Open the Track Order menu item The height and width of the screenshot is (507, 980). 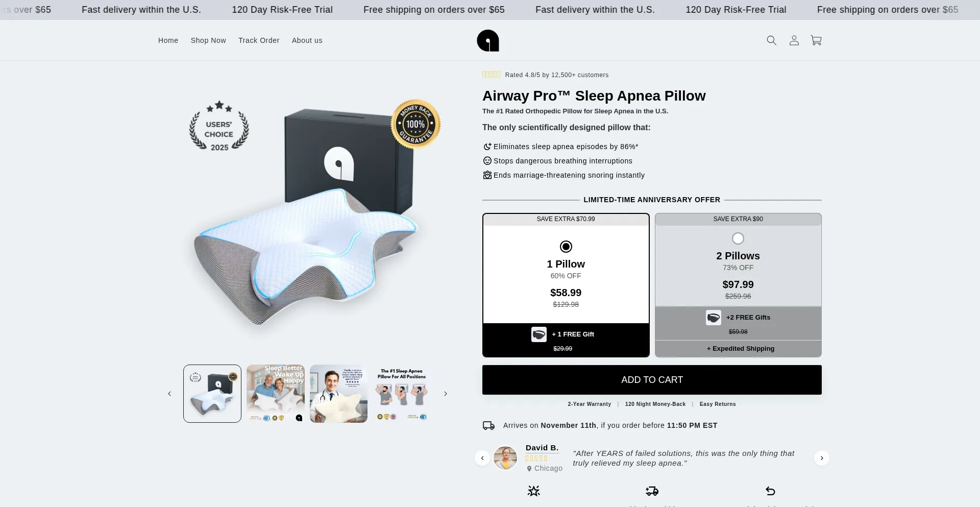coord(259,40)
